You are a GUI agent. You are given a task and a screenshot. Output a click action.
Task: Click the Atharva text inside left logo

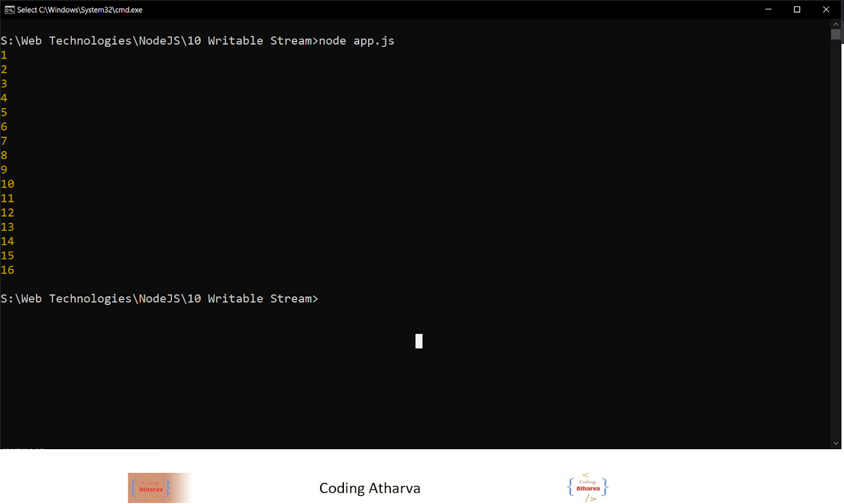click(x=151, y=489)
